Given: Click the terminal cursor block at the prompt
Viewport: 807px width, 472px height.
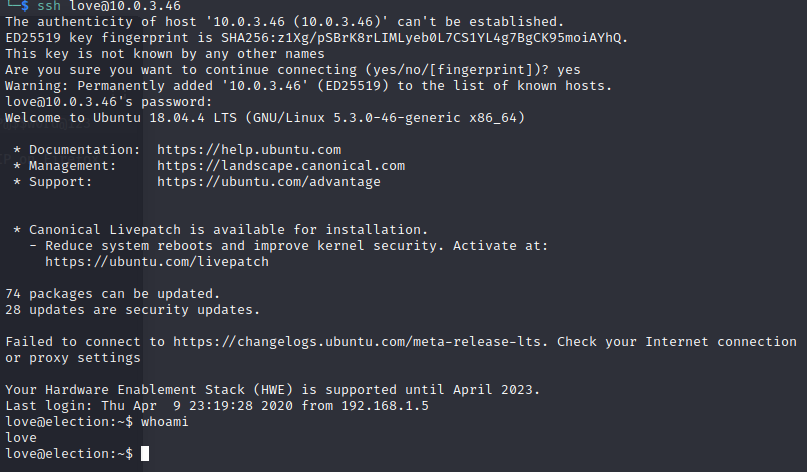Looking at the screenshot, I should 145,454.
